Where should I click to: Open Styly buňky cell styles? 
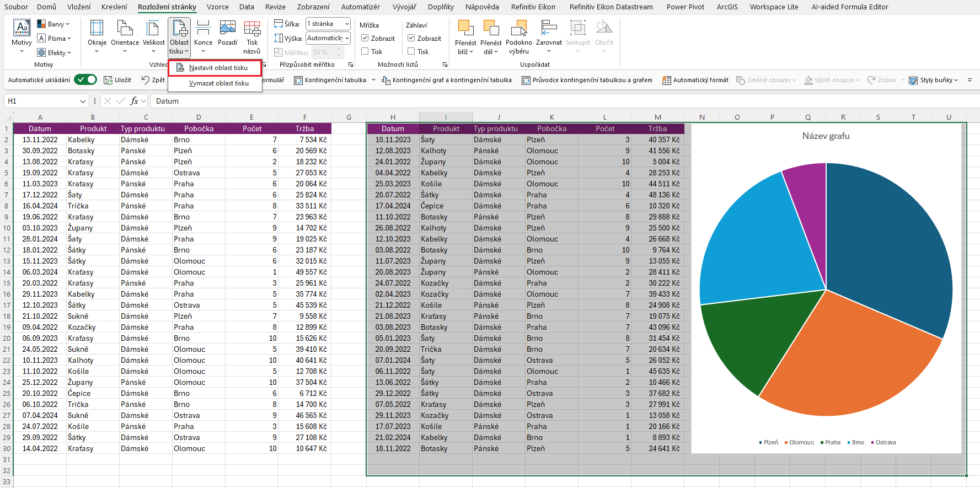(933, 80)
